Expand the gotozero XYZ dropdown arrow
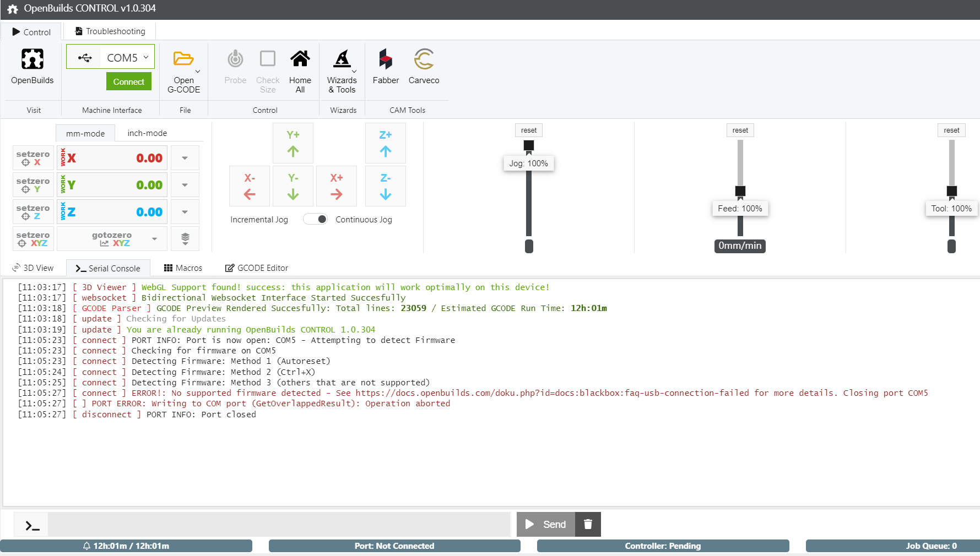The width and height of the screenshot is (980, 556). (x=155, y=239)
